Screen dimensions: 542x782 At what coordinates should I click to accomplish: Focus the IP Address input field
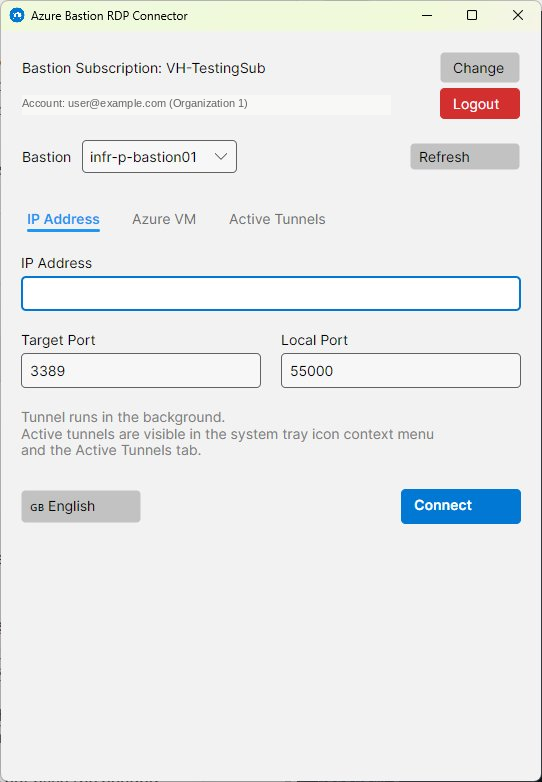click(x=271, y=293)
